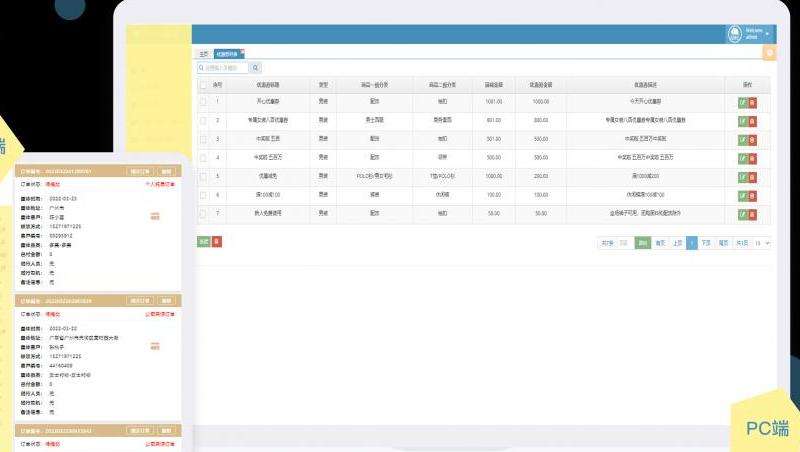Viewport: 800px width, 452px height.
Task: Click the 200.00 discount amount cell
Action: [x=541, y=176]
